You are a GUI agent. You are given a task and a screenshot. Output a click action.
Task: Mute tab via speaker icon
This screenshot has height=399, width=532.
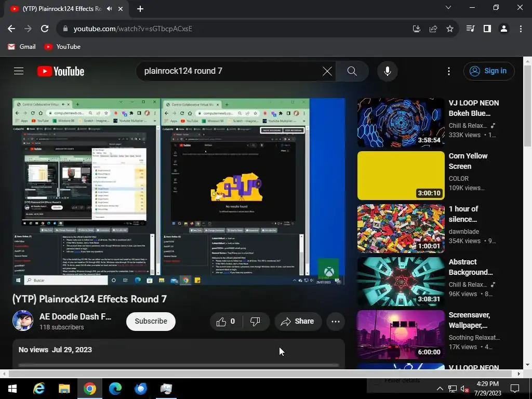[109, 9]
